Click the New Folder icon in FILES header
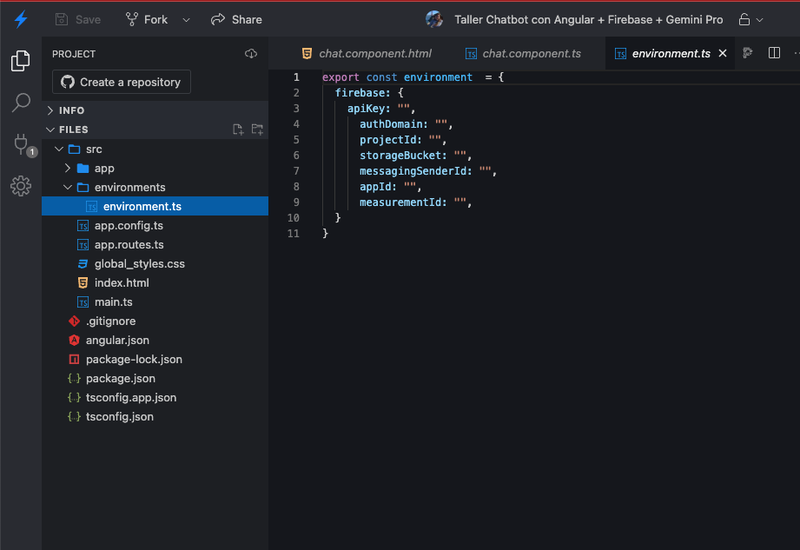This screenshot has height=550, width=800. [x=257, y=130]
